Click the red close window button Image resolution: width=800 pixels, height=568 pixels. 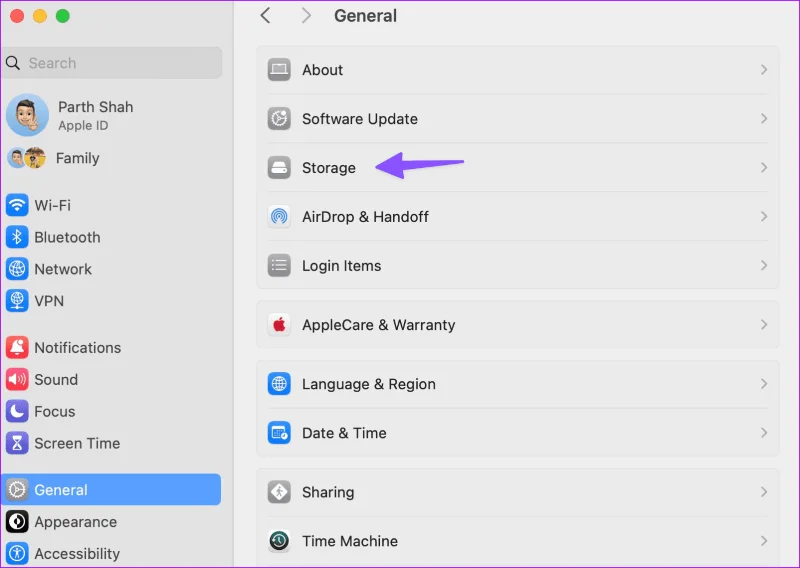click(x=17, y=16)
